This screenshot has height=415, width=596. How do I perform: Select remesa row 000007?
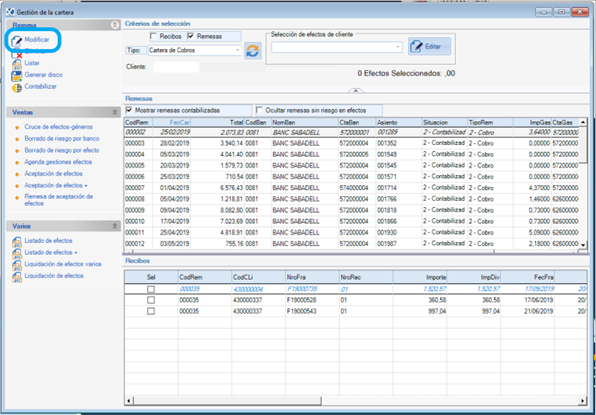[x=352, y=188]
